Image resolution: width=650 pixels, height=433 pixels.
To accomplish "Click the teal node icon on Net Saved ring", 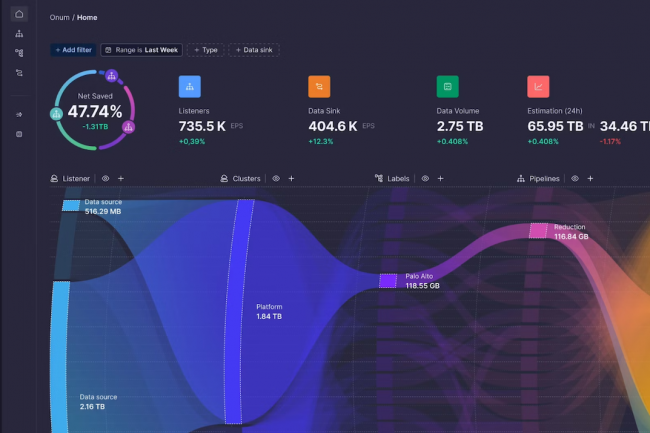I will point(56,114).
